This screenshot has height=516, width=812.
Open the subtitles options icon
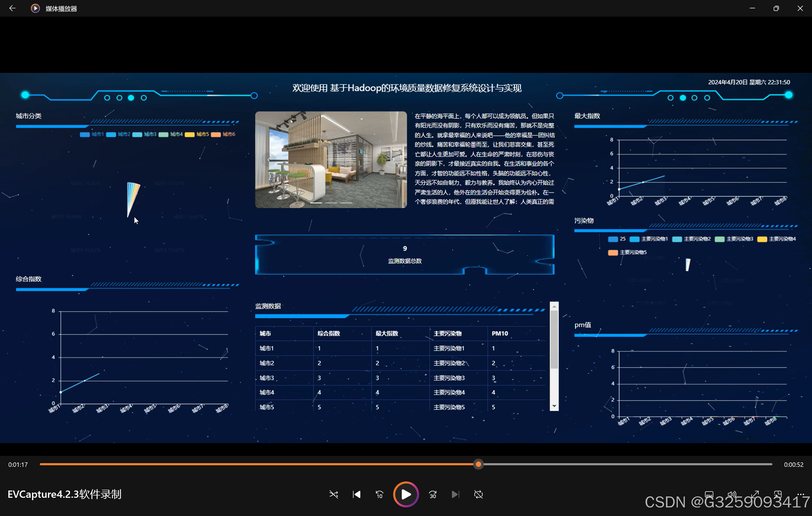coord(709,494)
